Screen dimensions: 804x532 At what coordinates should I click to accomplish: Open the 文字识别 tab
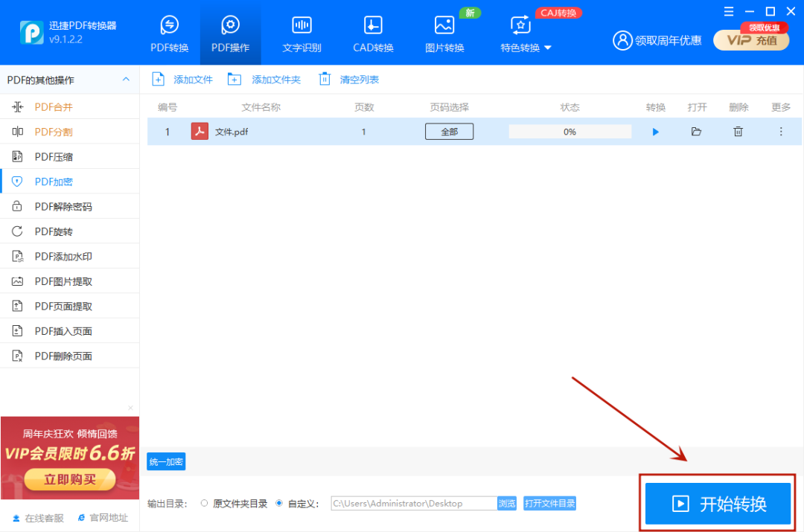click(301, 33)
